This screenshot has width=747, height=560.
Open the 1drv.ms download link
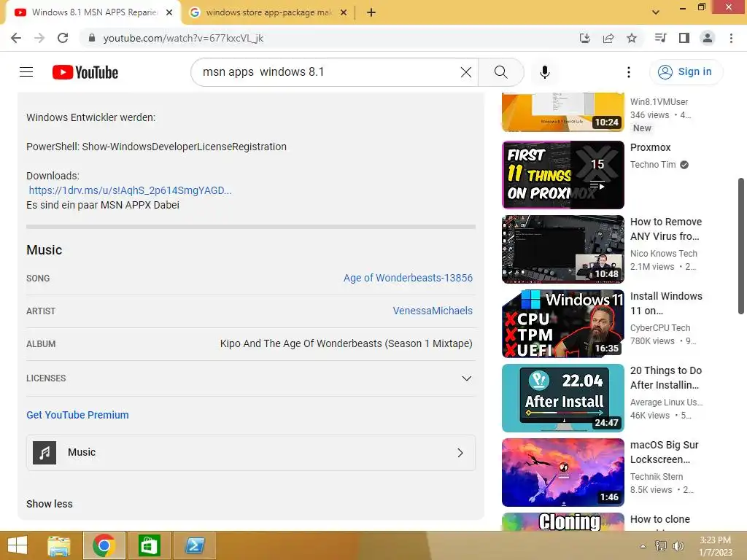coord(130,190)
